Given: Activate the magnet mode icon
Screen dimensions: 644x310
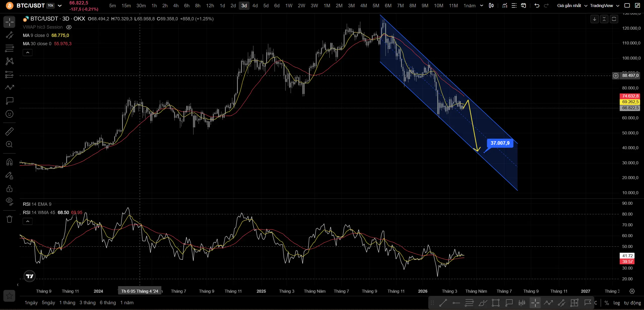Looking at the screenshot, I should tap(9, 162).
